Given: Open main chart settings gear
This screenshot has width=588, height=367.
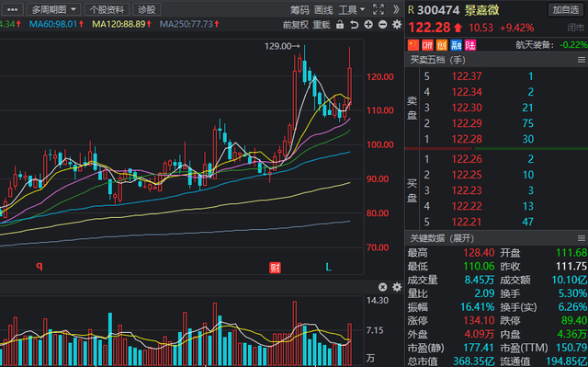Looking at the screenshot, I should pos(397,25).
